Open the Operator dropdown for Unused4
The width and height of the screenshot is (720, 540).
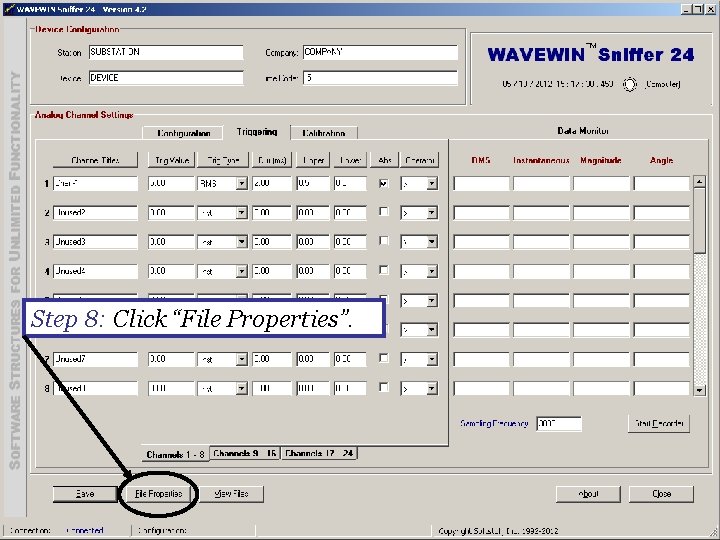coord(432,271)
